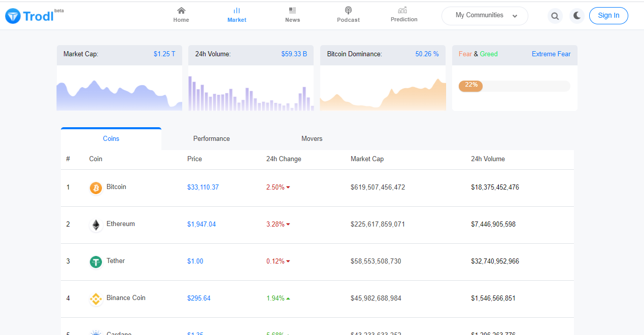Open Bitcoin price link $33,110.37
Screen dimensions: 644x335
click(x=203, y=187)
